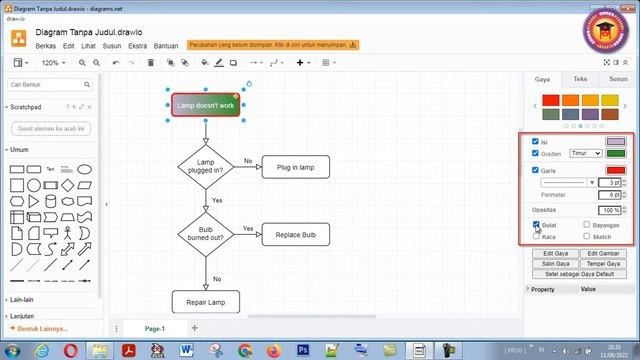The width and height of the screenshot is (640, 360).
Task: Open the table dropdown in toolbar
Action: (329, 63)
